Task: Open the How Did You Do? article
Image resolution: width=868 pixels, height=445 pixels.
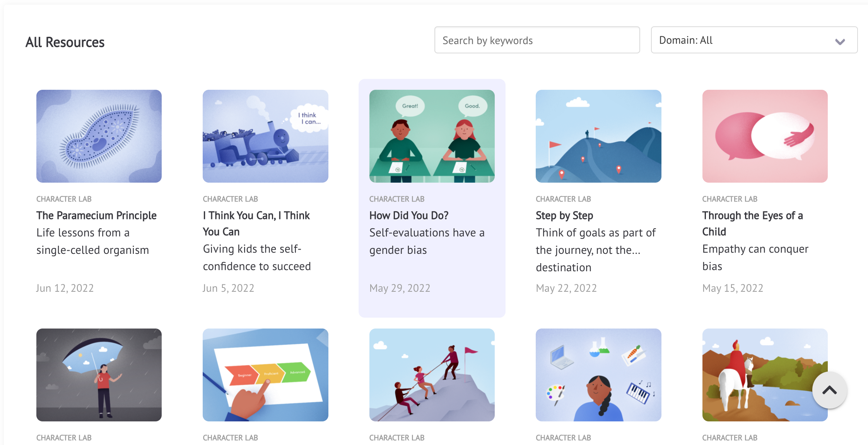Action: tap(408, 216)
